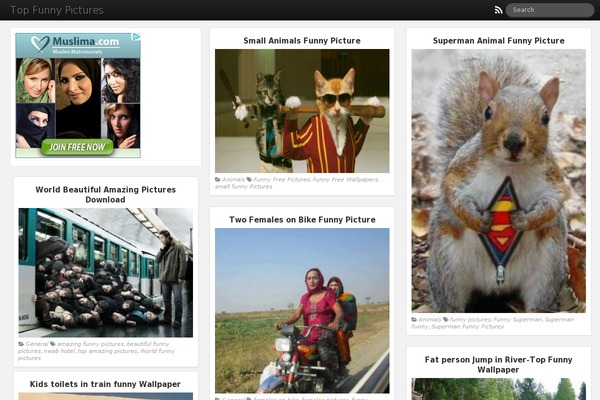Click folder icon before General under train picture

click(x=21, y=344)
